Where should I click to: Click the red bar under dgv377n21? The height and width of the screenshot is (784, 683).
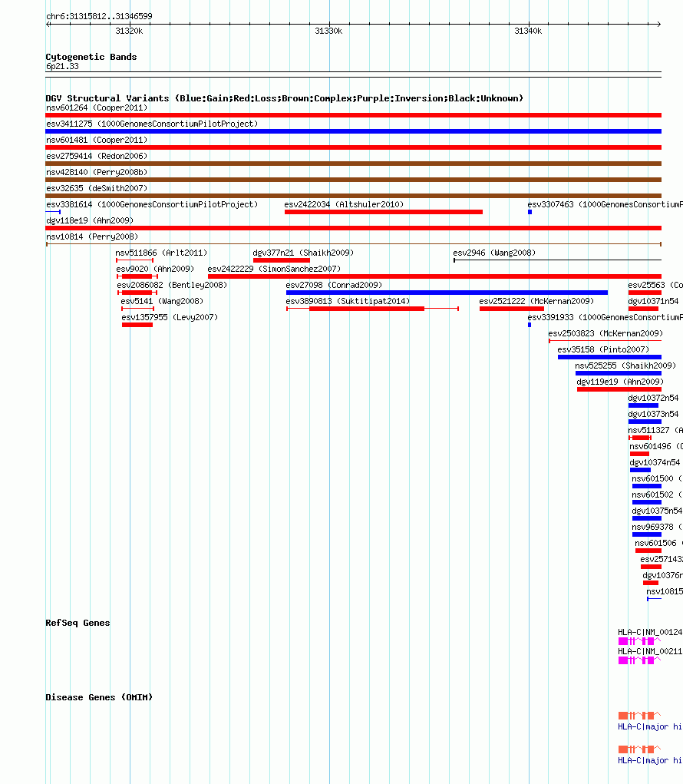pyautogui.click(x=282, y=260)
